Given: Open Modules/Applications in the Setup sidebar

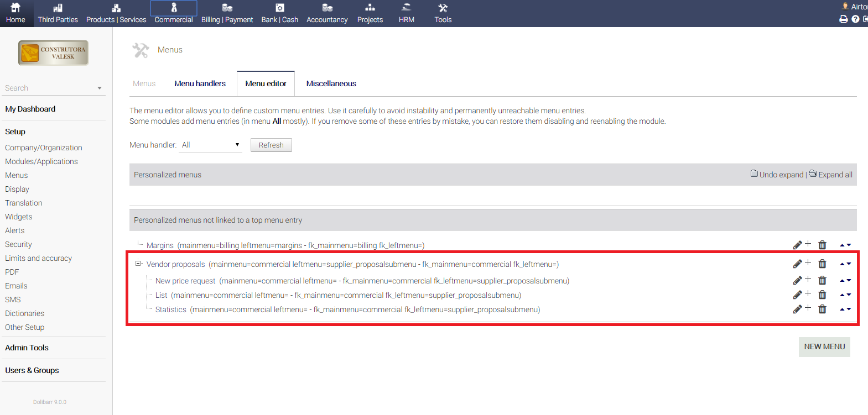Looking at the screenshot, I should click(x=41, y=161).
